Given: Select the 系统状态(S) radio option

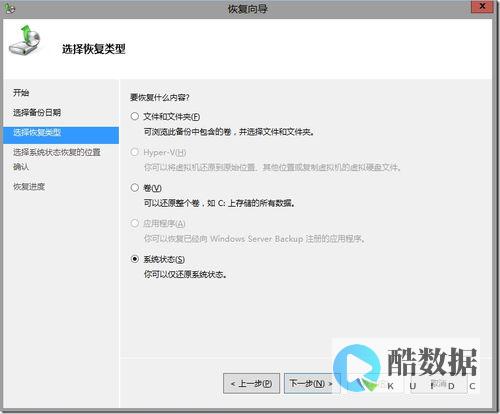Looking at the screenshot, I should (x=135, y=259).
